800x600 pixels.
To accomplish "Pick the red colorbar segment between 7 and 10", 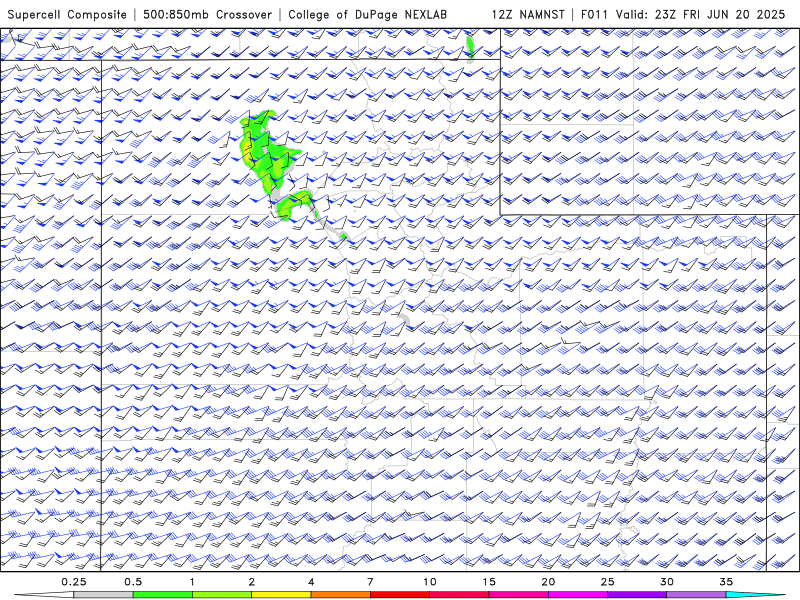I will pyautogui.click(x=400, y=595).
